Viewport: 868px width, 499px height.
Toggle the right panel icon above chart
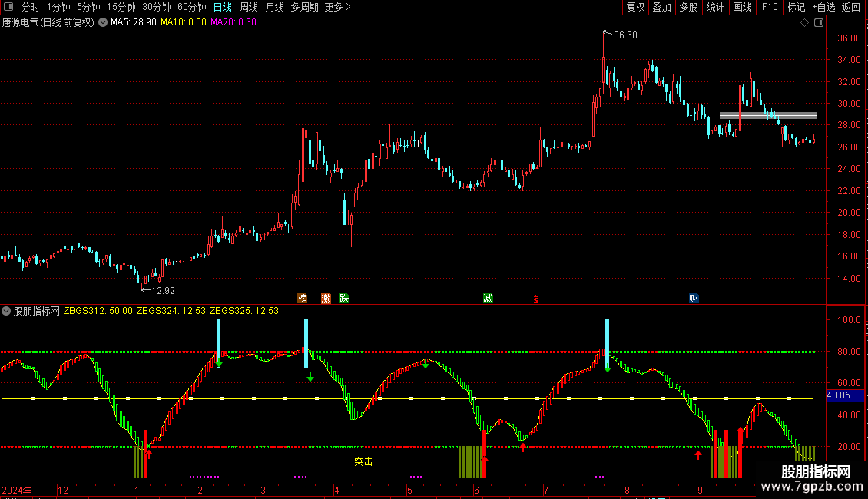click(819, 23)
